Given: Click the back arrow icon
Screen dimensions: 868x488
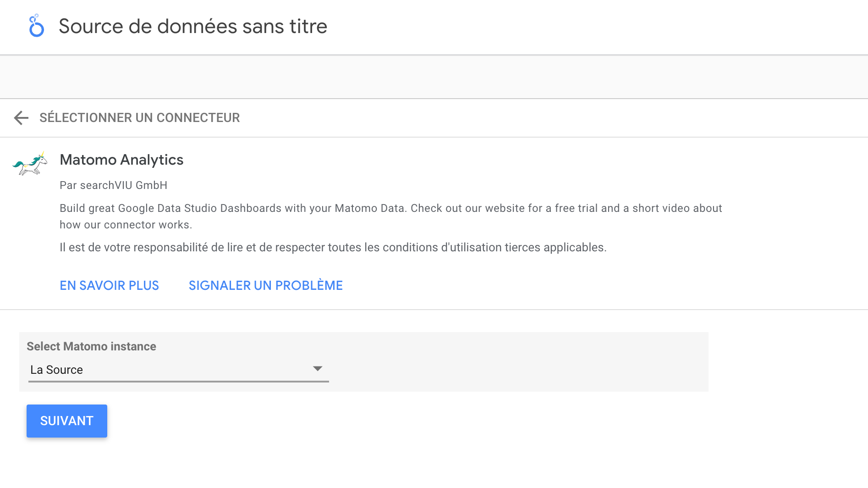Looking at the screenshot, I should [21, 118].
